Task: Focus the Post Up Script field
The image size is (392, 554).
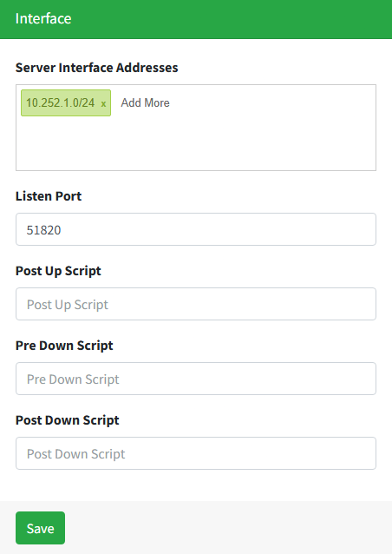Action: pyautogui.click(x=196, y=304)
